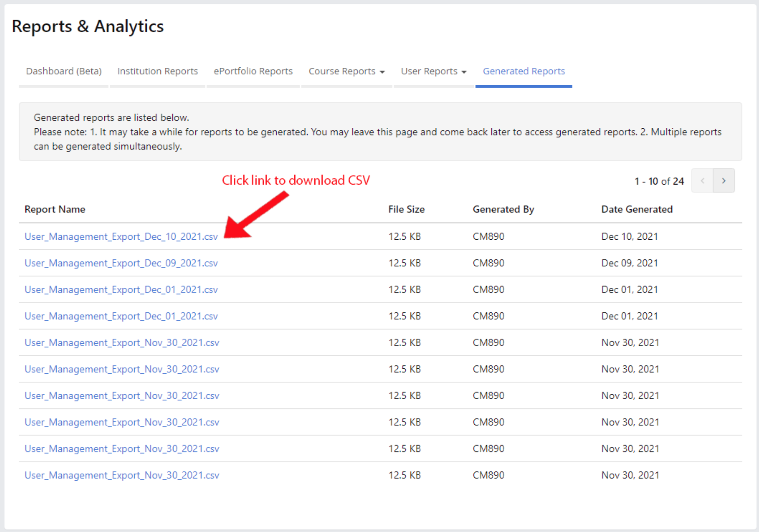Open the Dashboard (Beta) tab

(64, 71)
